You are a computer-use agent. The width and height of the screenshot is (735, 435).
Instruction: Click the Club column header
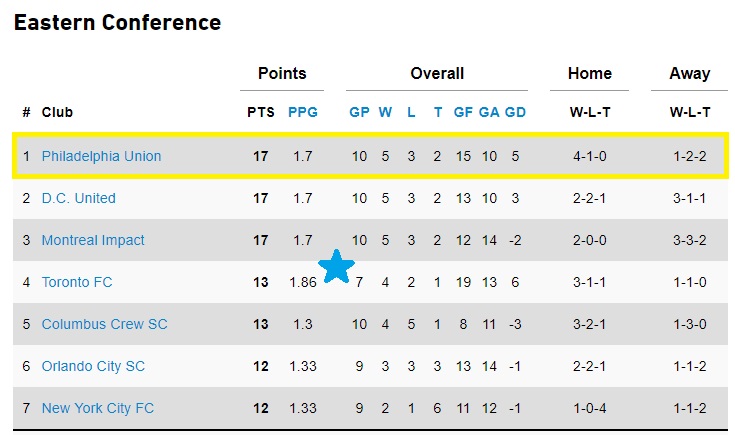pos(57,112)
